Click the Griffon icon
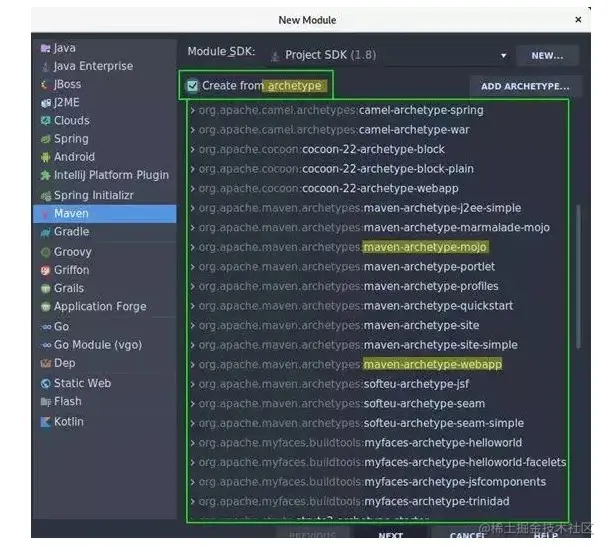610x552 pixels. (46, 270)
